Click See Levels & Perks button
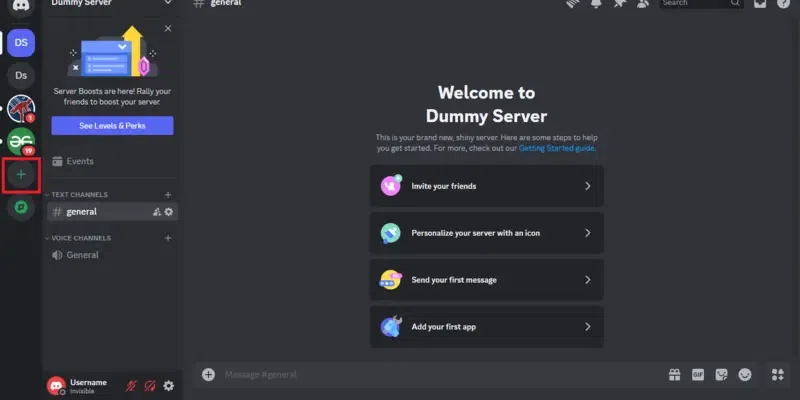 pos(112,126)
